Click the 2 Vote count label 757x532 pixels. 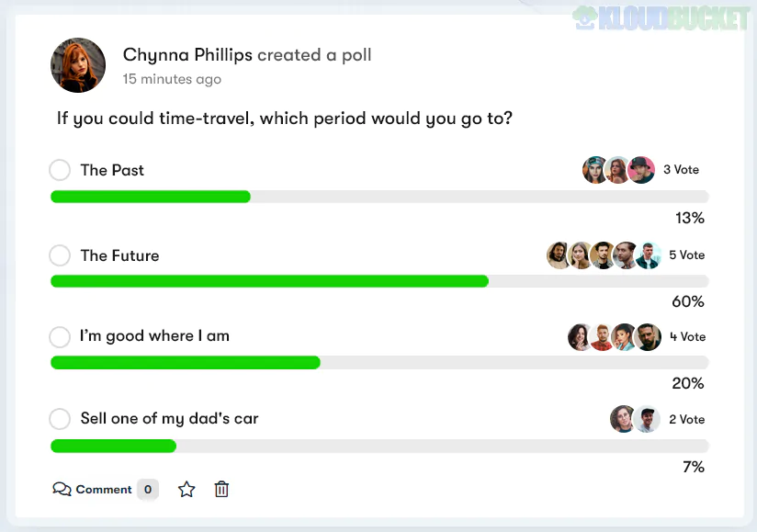pyautogui.click(x=687, y=418)
